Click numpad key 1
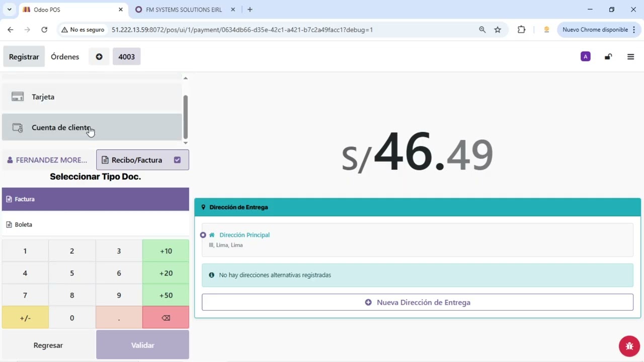The image size is (644, 362). pyautogui.click(x=25, y=251)
